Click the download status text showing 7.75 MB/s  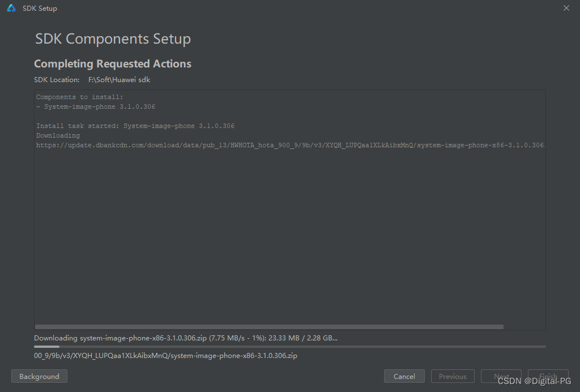click(186, 338)
